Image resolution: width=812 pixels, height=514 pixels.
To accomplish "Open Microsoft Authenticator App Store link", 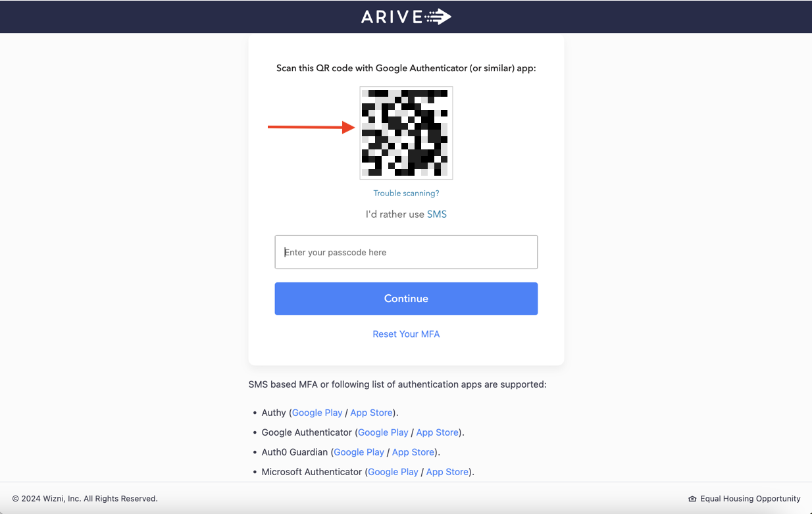I will pyautogui.click(x=447, y=472).
